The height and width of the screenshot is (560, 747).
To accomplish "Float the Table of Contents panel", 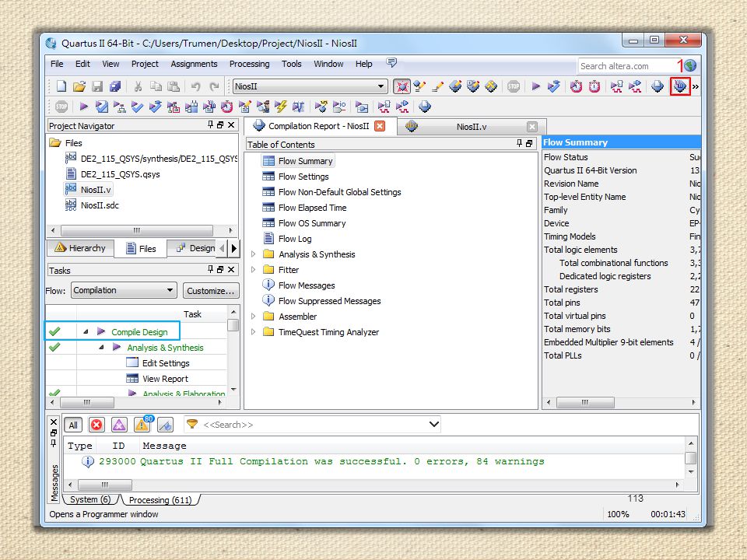I will (529, 143).
